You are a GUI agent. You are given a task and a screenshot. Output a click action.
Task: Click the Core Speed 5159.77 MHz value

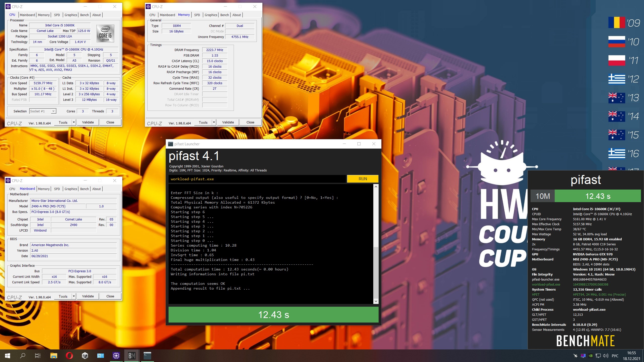point(43,83)
